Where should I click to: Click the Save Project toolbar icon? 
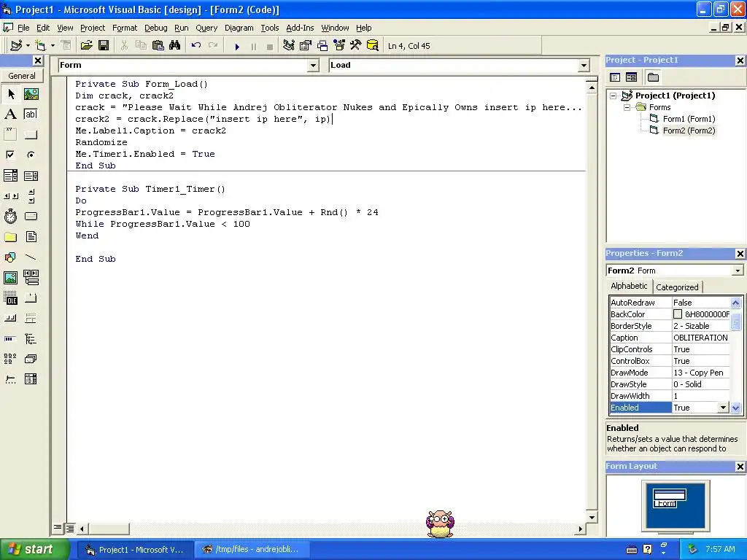(x=104, y=46)
